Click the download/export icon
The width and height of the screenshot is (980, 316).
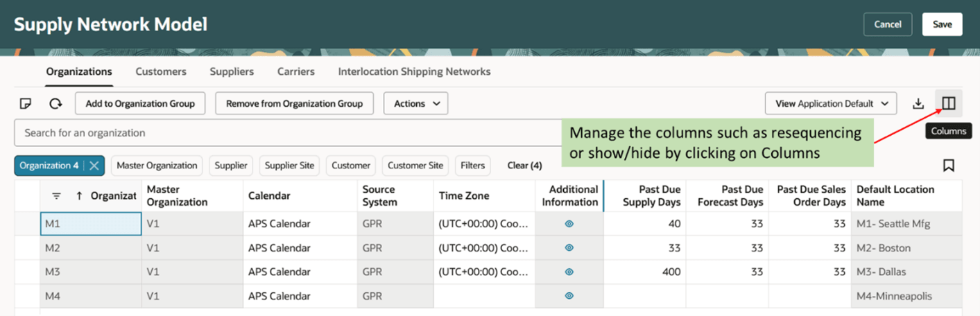(x=918, y=104)
